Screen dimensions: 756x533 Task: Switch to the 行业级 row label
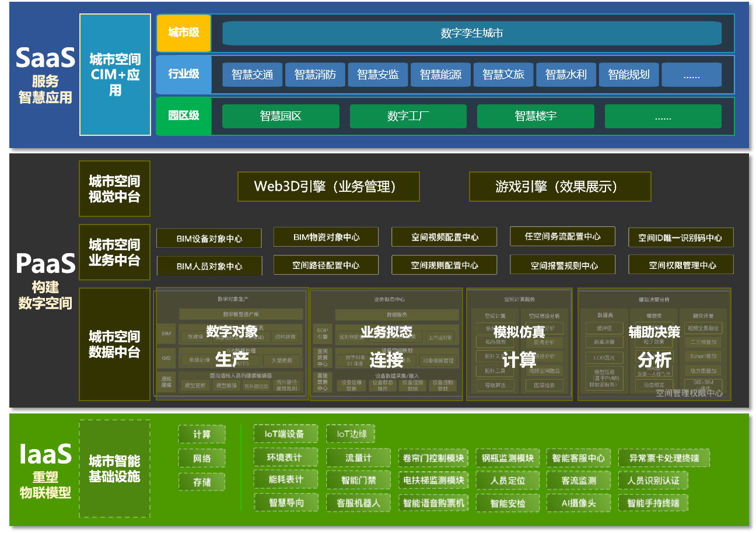coord(183,74)
